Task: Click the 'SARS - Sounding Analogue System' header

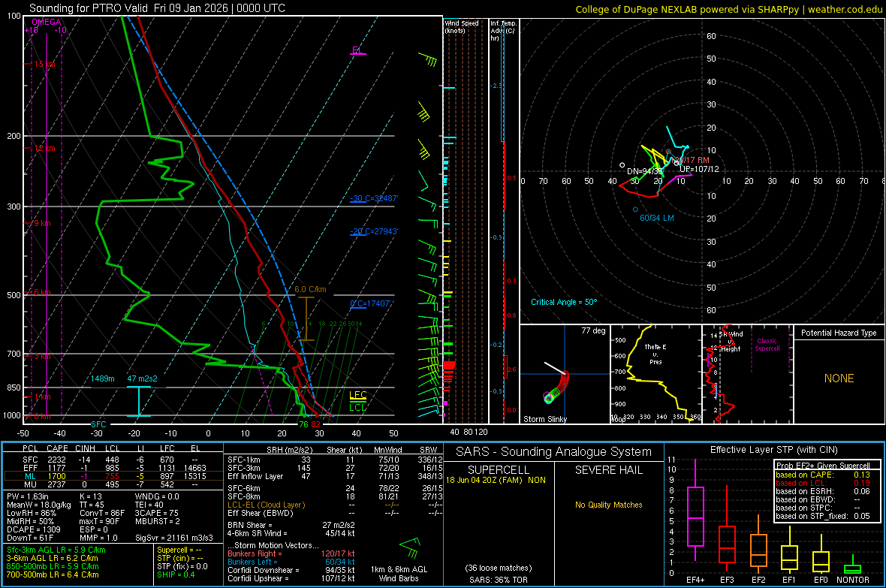Action: point(554,452)
